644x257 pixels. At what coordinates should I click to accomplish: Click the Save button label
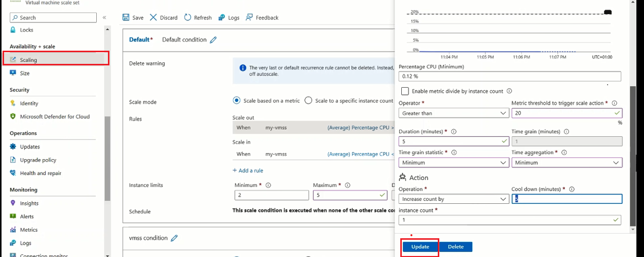tap(138, 17)
